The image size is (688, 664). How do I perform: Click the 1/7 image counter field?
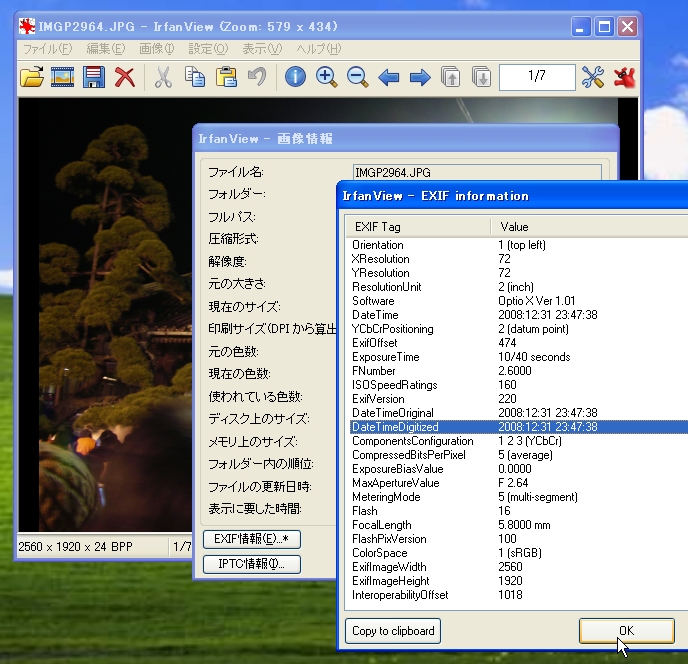(537, 77)
